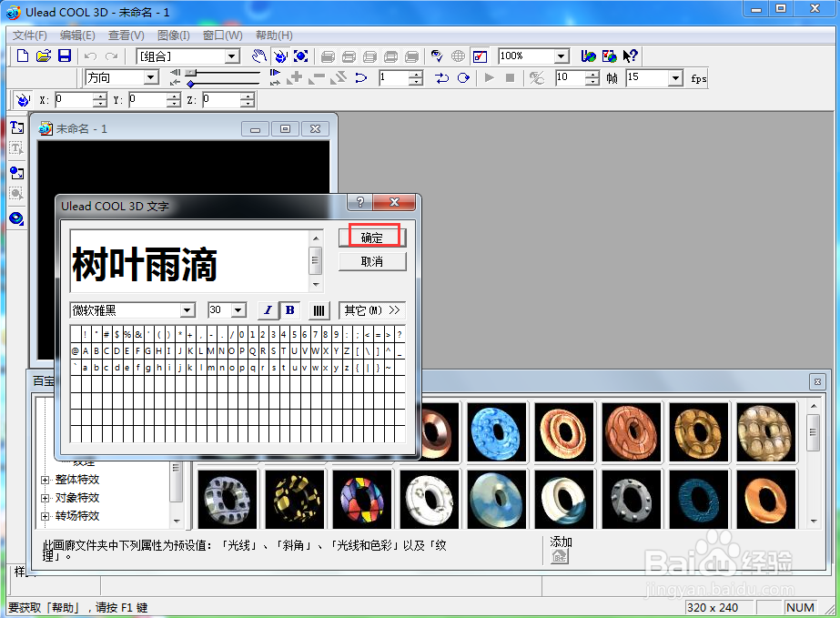Viewport: 840px width, 618px height.
Task: Select the Move object hand tool
Action: pyautogui.click(x=258, y=56)
